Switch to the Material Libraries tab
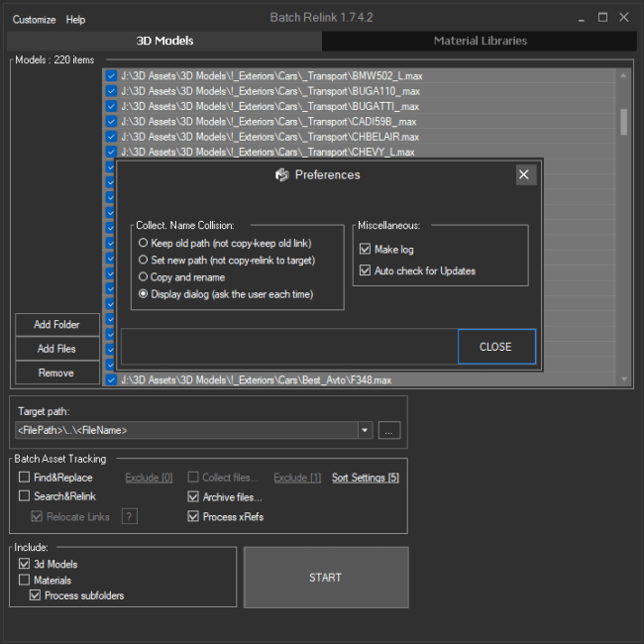Image resolution: width=644 pixels, height=644 pixels. pos(480,41)
